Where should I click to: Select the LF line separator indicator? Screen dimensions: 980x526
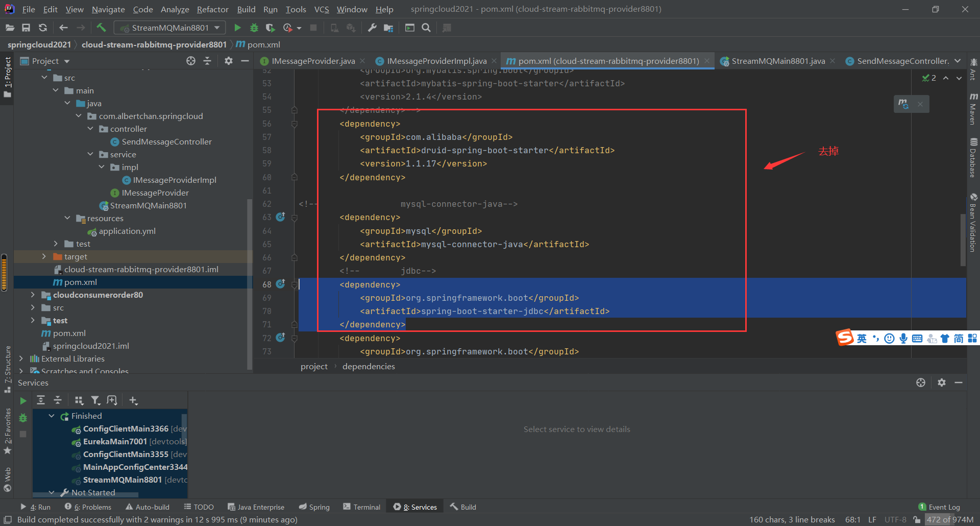point(873,519)
